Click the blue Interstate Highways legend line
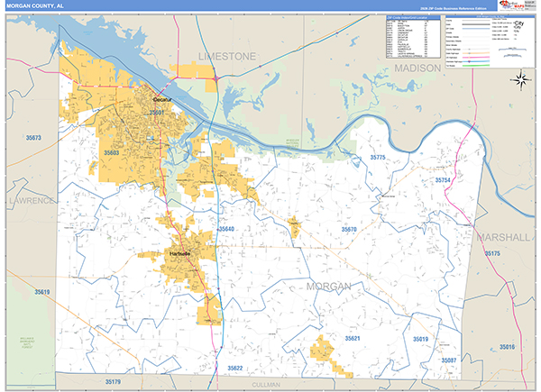541x392 pixels. coord(476,61)
